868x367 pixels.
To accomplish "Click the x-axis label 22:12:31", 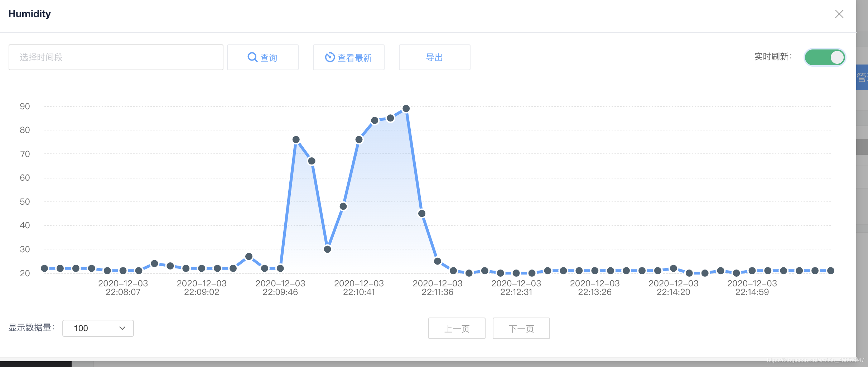I will click(516, 288).
